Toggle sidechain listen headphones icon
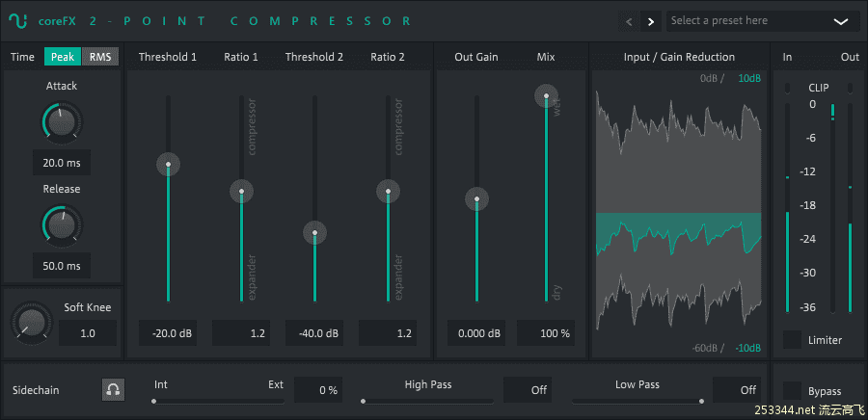Image resolution: width=868 pixels, height=420 pixels. coord(114,389)
